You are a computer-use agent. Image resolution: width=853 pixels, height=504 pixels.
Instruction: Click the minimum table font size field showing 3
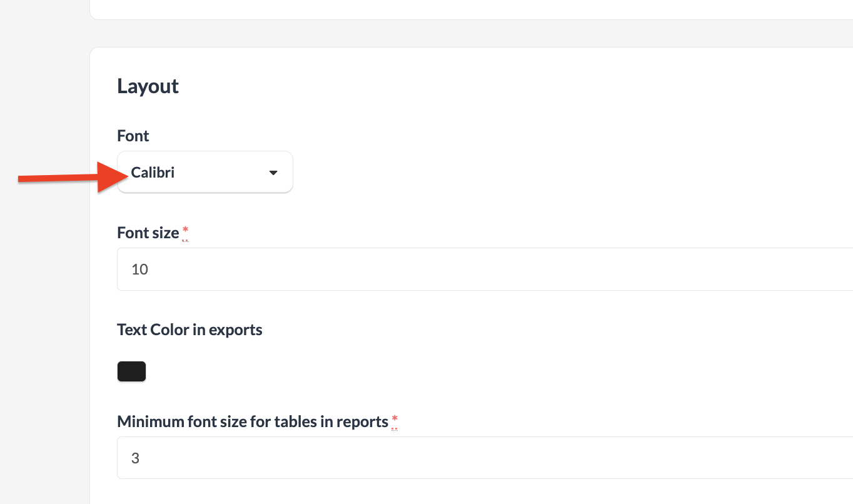click(x=485, y=458)
